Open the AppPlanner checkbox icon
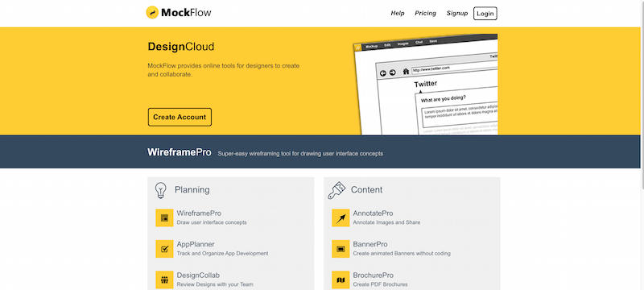This screenshot has width=644, height=290. point(164,249)
